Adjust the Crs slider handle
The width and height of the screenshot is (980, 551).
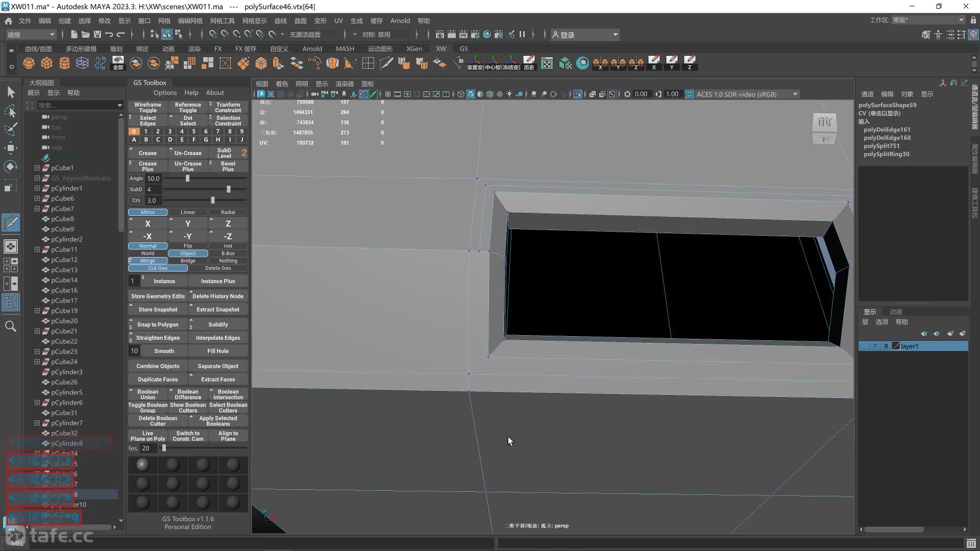click(213, 201)
